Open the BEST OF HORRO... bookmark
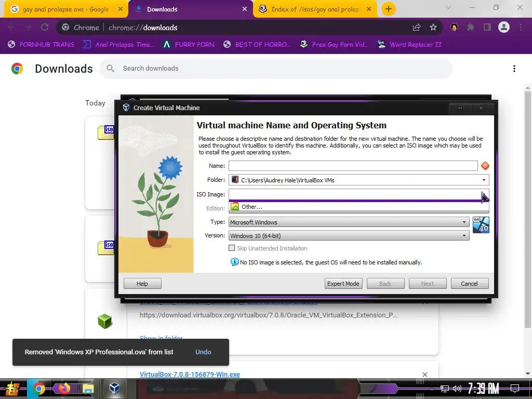 coord(257,45)
